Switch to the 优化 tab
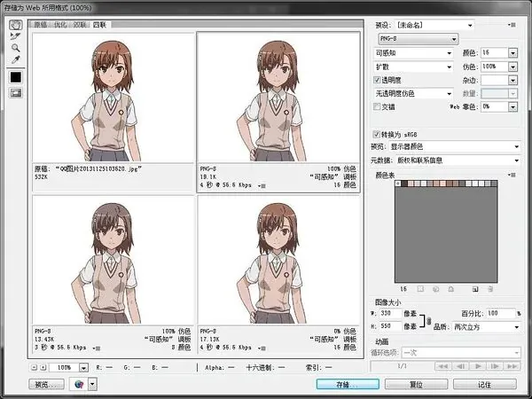 60,25
